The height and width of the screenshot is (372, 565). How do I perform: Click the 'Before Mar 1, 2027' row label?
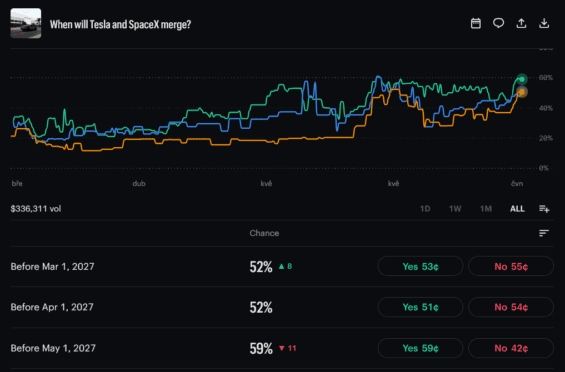[53, 266]
